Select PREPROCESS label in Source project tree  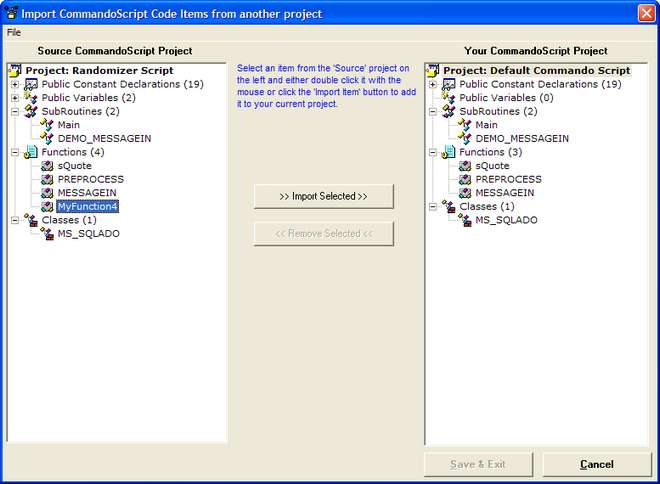point(91,179)
